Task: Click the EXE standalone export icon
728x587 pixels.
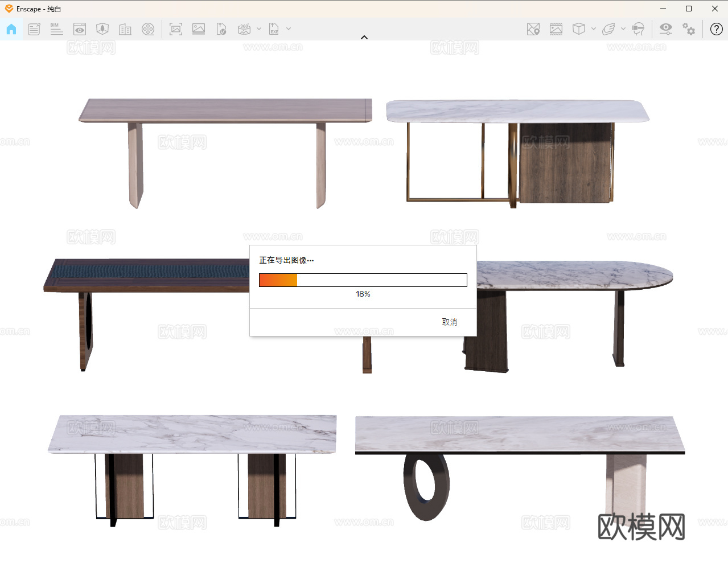Action: pyautogui.click(x=274, y=29)
